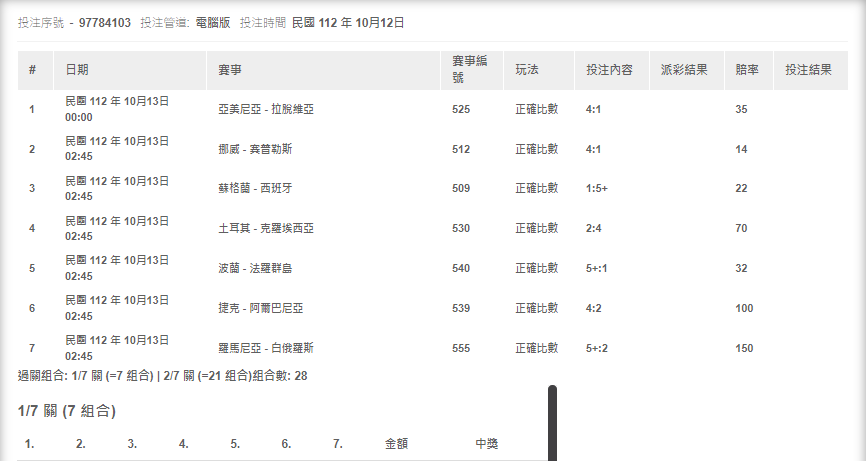Screen dimensions: 866x461
Task: Click the 羅馬尼亞 - 白俄羅斯 match
Action: tap(266, 348)
